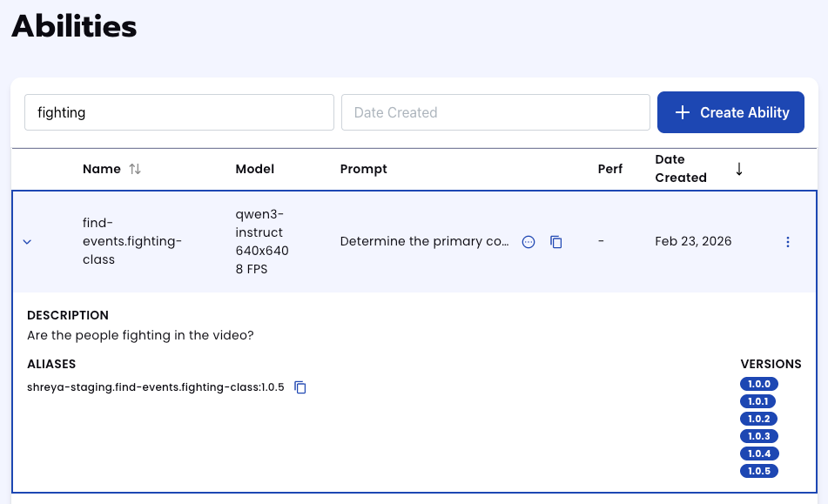Screen dimensions: 828x504
Task: Focus the search field containing "fighting"
Action: [x=179, y=112]
